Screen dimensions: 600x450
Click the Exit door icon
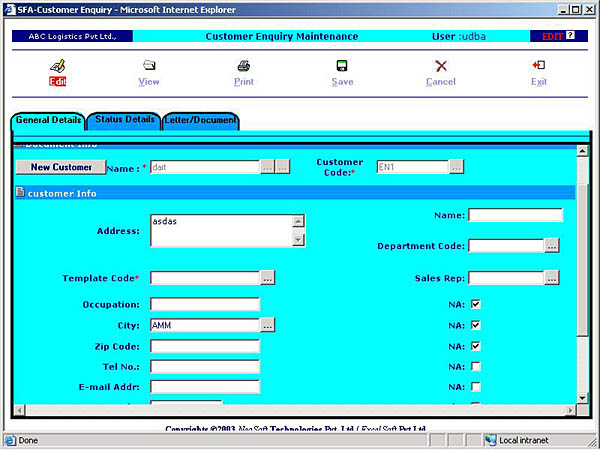(x=539, y=65)
